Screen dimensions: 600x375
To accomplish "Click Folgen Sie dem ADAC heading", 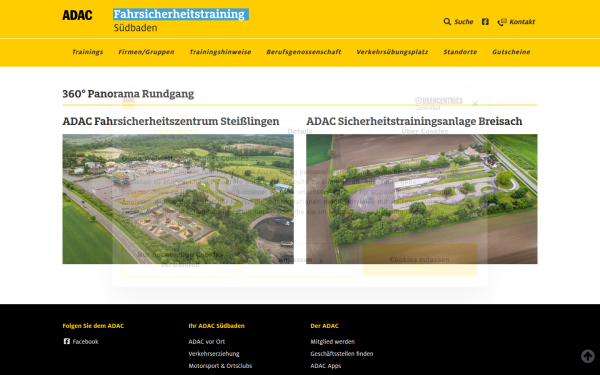I will pos(93,326).
